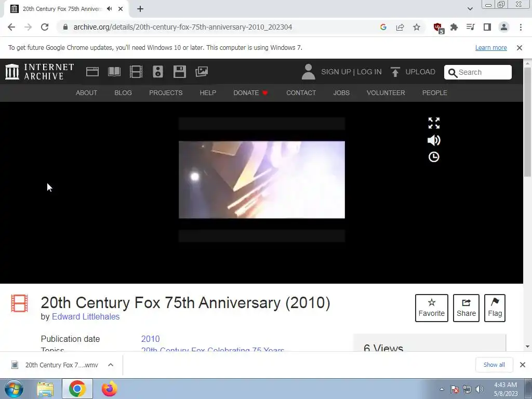Expand the download item options chevron

click(x=111, y=365)
